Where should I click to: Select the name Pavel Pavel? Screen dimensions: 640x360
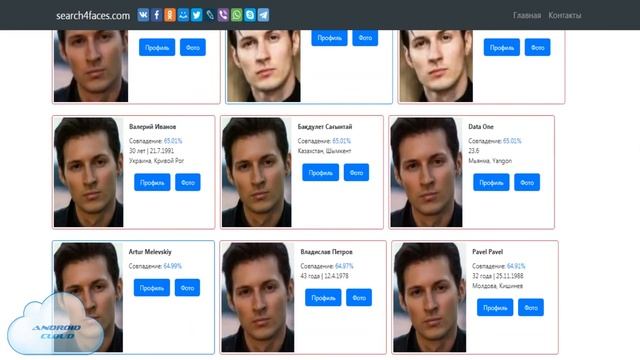pyautogui.click(x=487, y=252)
